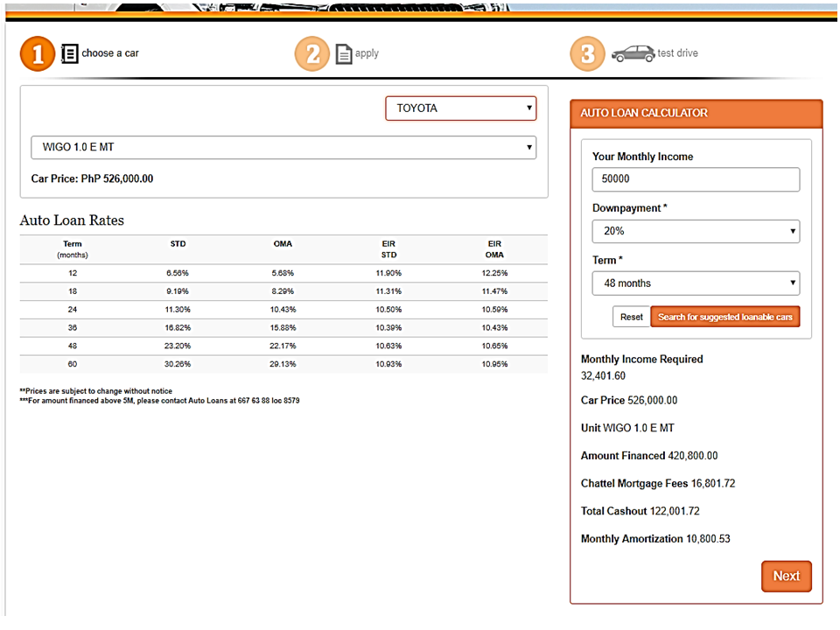The height and width of the screenshot is (630, 840).
Task: Click the step 1 orange circle icon
Action: [x=38, y=53]
